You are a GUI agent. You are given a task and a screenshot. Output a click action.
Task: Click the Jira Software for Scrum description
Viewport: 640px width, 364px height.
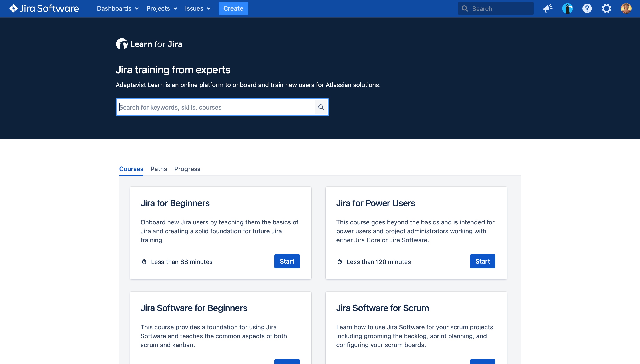[x=415, y=336]
